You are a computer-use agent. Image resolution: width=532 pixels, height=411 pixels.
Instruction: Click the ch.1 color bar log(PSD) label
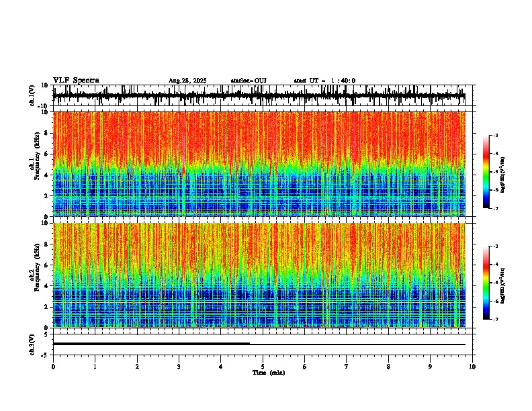[503, 175]
